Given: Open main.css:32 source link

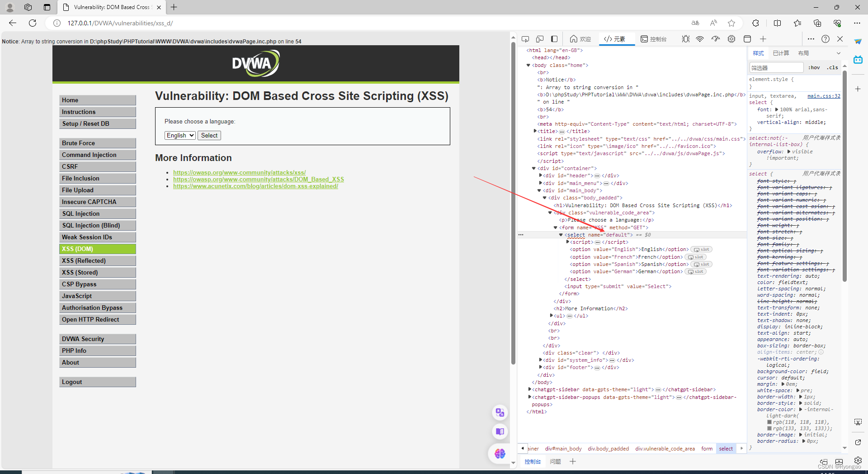Looking at the screenshot, I should coord(824,96).
